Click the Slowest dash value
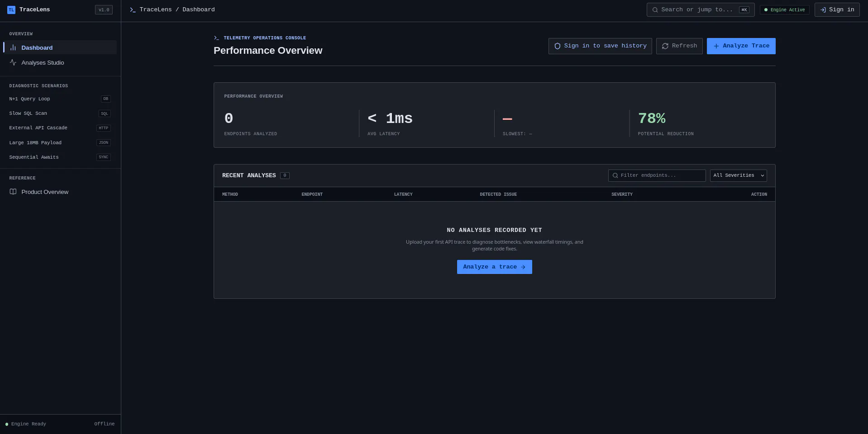 [x=507, y=119]
